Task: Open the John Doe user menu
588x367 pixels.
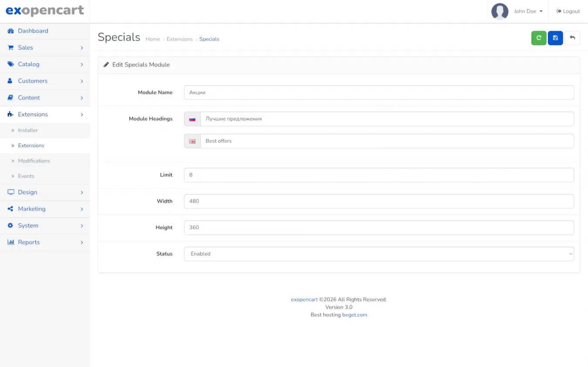Action: tap(528, 11)
